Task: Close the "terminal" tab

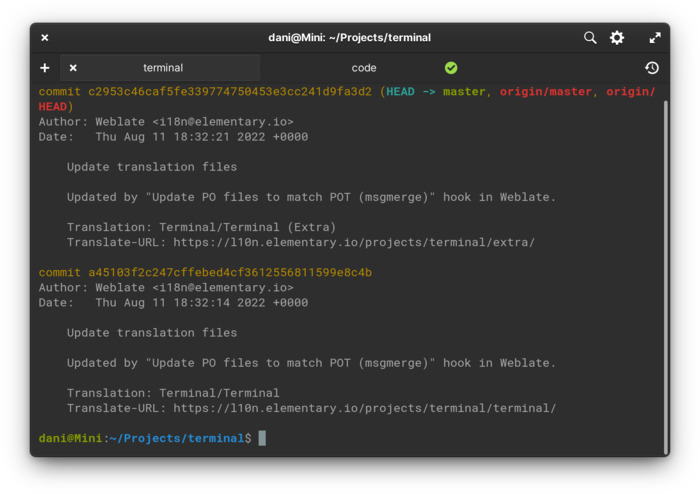Action: 73,68
